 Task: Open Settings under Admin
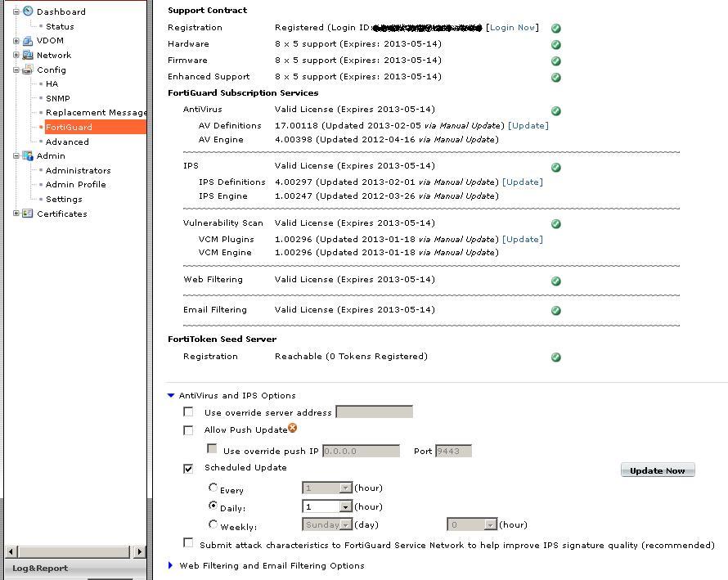pyautogui.click(x=64, y=200)
